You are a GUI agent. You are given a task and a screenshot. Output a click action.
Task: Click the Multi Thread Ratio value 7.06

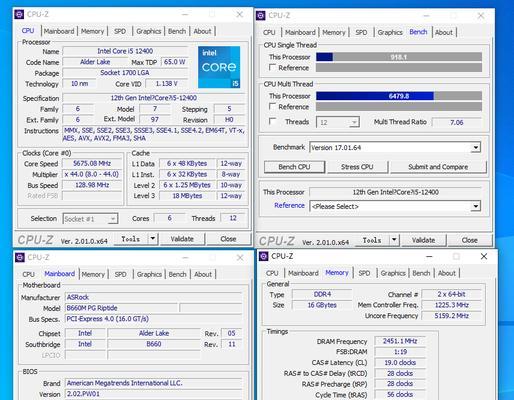coord(457,122)
